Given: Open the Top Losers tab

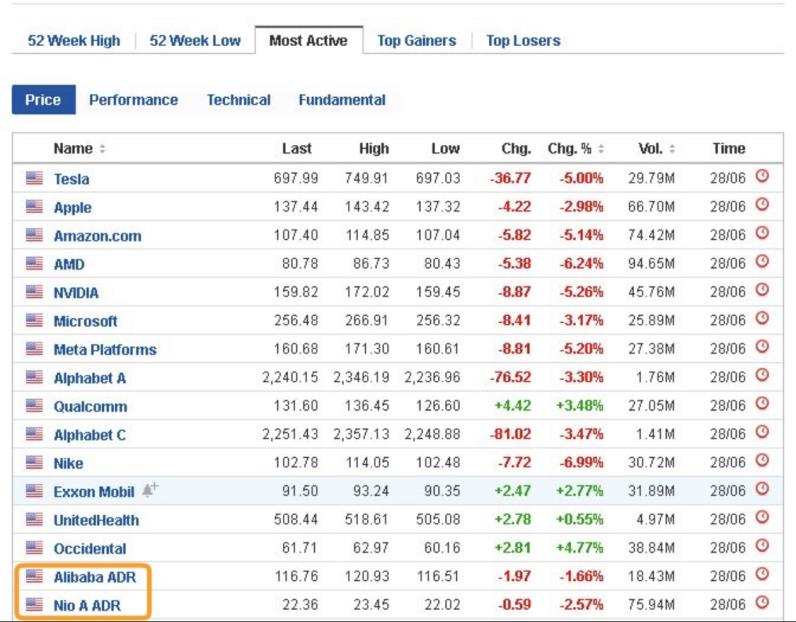Looking at the screenshot, I should pyautogui.click(x=523, y=41).
